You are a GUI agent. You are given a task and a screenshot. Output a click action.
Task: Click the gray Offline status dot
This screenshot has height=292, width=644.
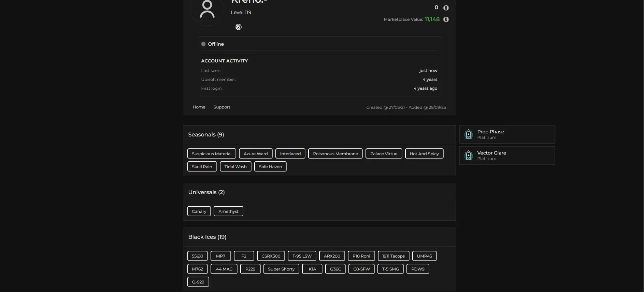[203, 44]
